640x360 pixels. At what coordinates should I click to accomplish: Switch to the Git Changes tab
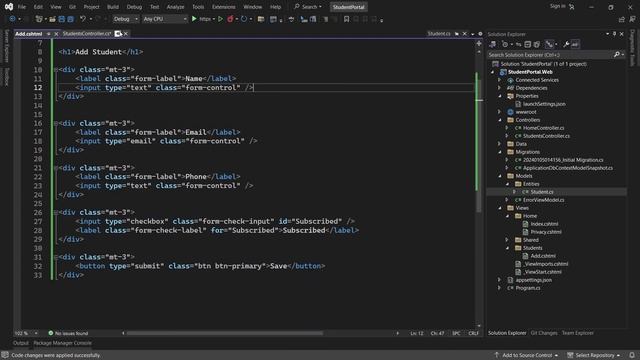click(x=544, y=333)
